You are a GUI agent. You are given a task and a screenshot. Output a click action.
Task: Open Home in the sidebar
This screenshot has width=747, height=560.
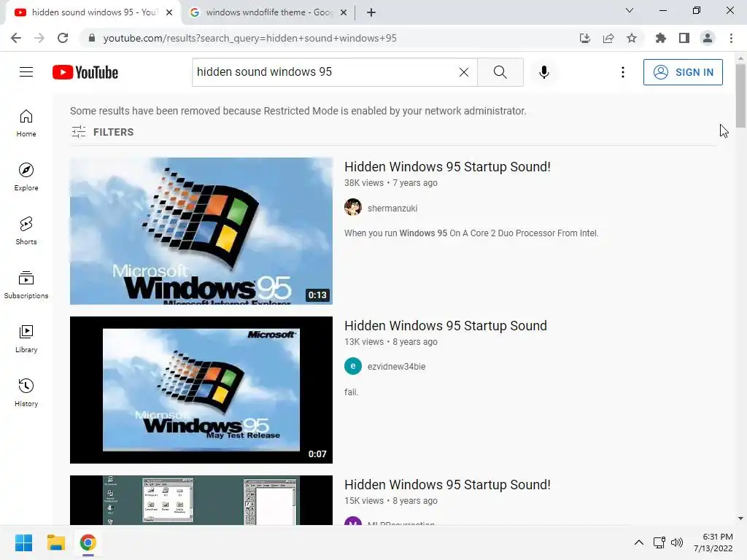tap(26, 123)
